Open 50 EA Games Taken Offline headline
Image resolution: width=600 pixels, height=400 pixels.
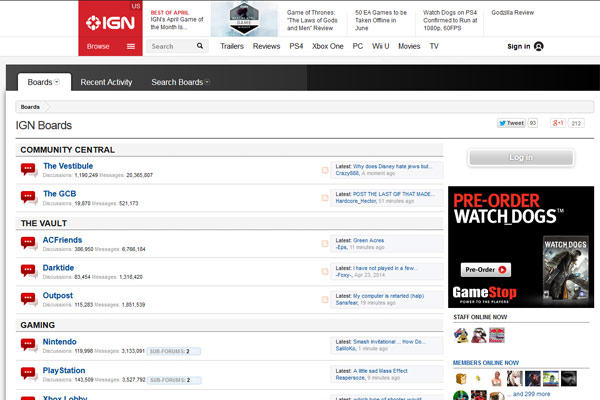[x=381, y=20]
